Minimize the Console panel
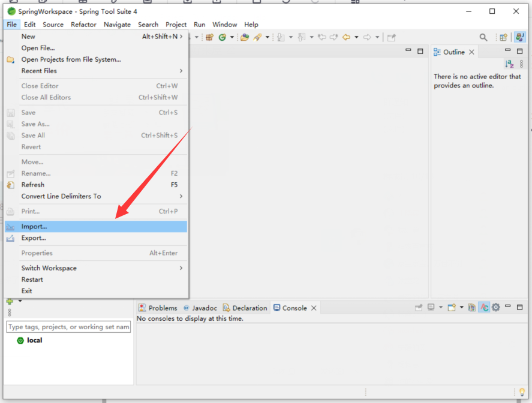 [507, 306]
